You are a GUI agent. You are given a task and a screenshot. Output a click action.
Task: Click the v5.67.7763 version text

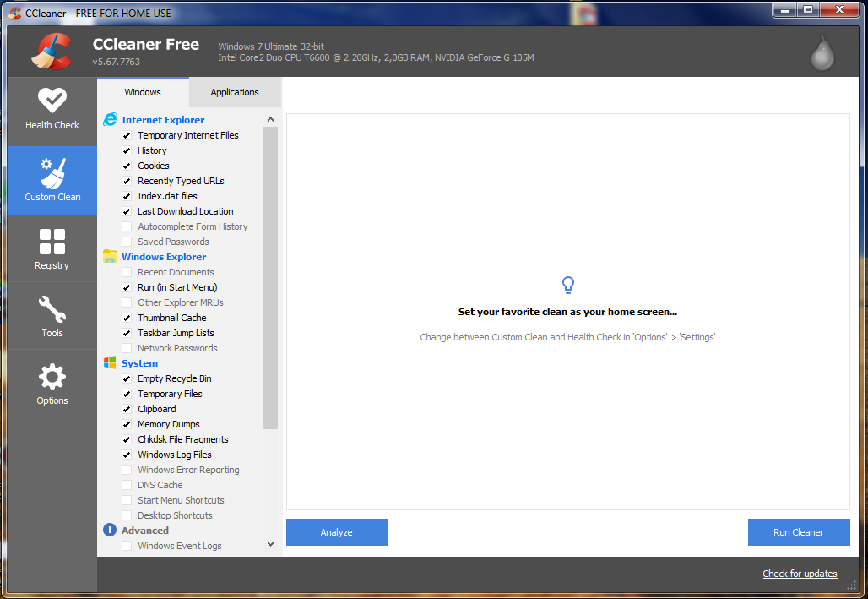tap(117, 62)
